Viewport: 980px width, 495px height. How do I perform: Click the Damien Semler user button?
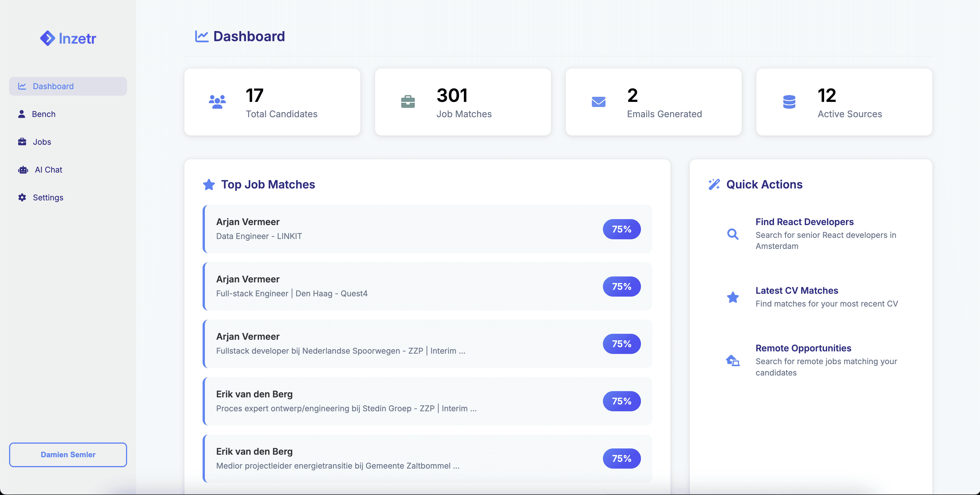tap(68, 454)
